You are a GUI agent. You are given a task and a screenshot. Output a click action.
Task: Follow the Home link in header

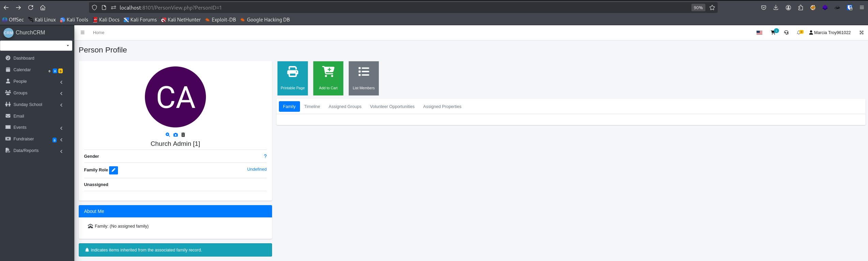point(99,33)
